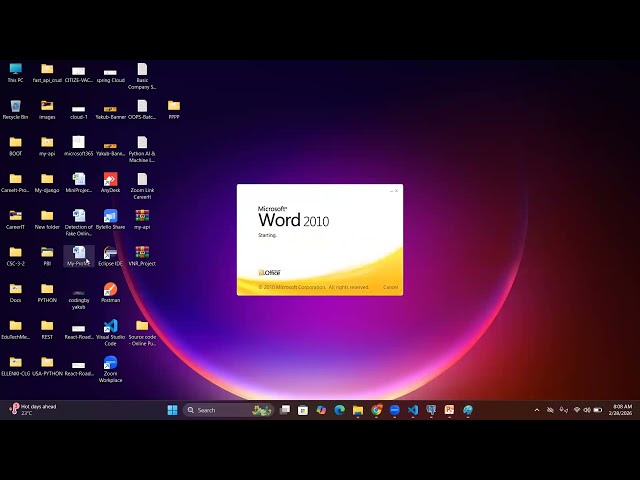The image size is (640, 480).
Task: Select the Detection of Fake Online document
Action: point(79,223)
